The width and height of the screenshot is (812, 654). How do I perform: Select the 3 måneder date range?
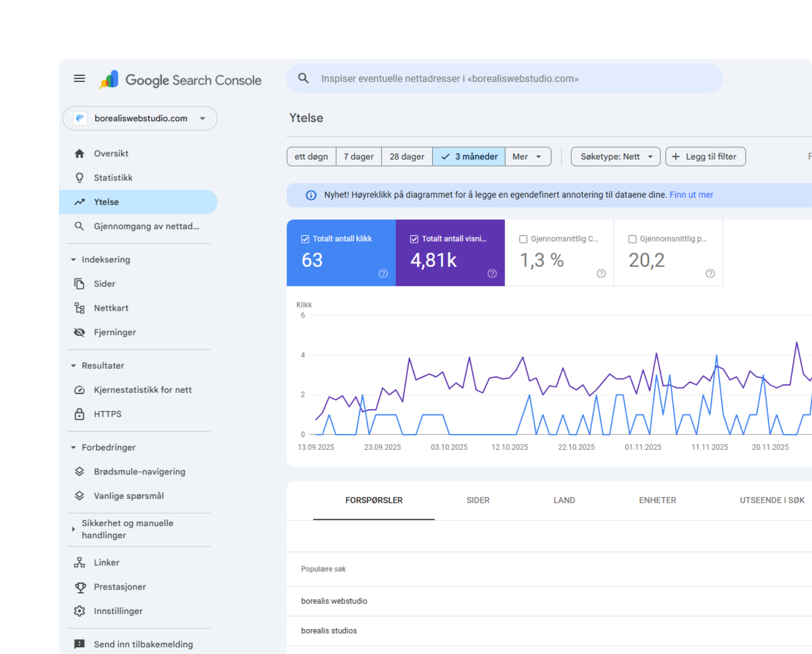pos(469,157)
